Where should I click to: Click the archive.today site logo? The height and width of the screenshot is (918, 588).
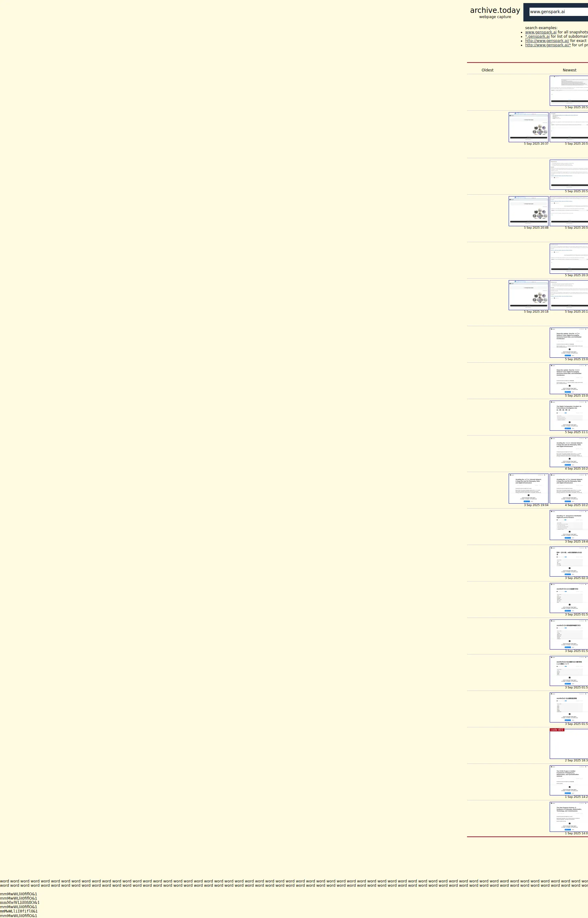coord(495,11)
